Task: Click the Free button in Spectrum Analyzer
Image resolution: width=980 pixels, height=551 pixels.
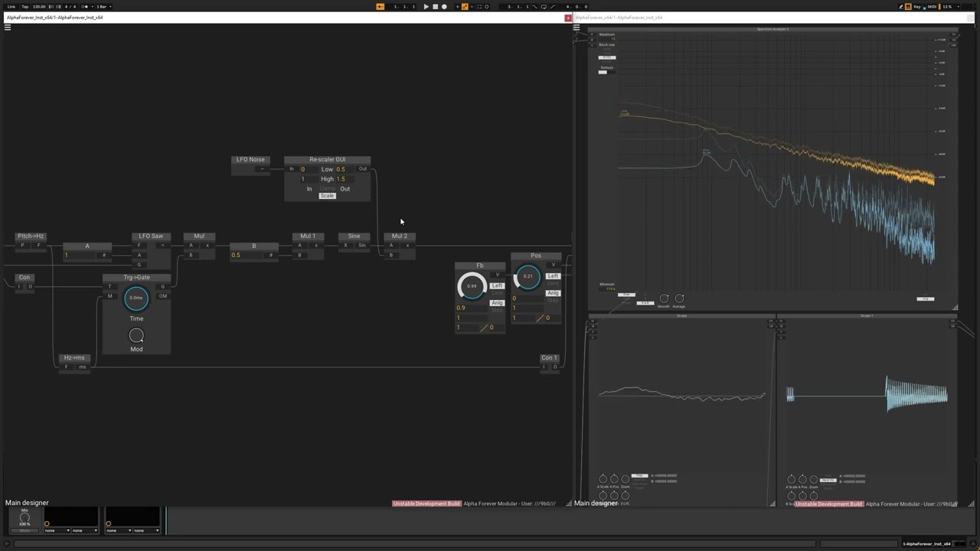Action: click(x=626, y=295)
